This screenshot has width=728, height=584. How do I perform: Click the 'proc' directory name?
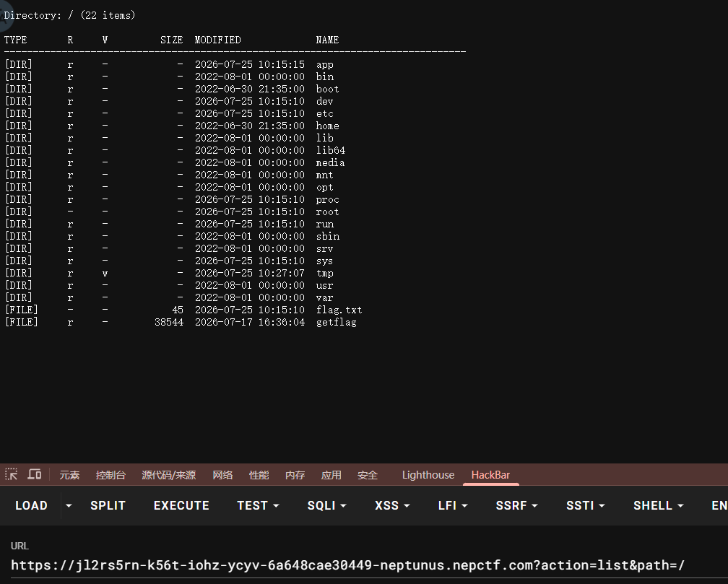327,200
